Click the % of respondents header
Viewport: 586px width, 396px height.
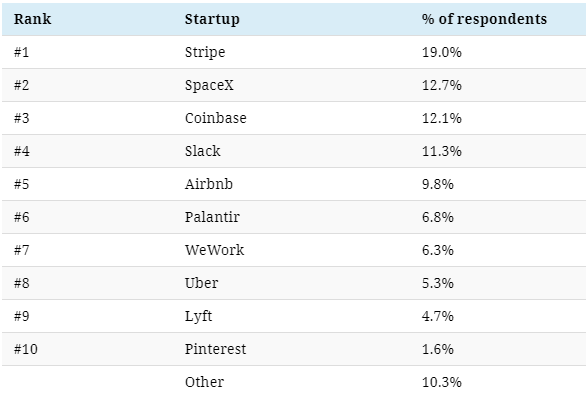tap(484, 19)
